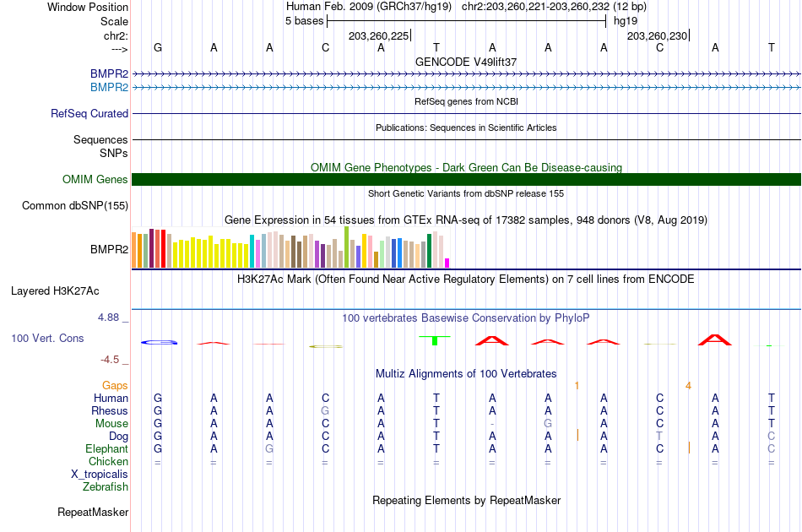The height and width of the screenshot is (532, 802).
Task: Select the Chicken alignment row label
Action: [108, 461]
